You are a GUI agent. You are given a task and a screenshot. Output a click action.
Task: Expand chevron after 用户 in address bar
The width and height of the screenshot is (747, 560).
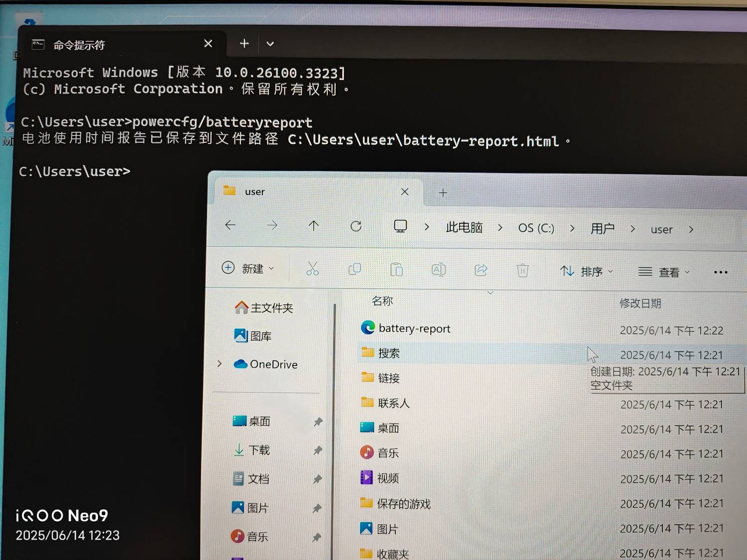(632, 229)
